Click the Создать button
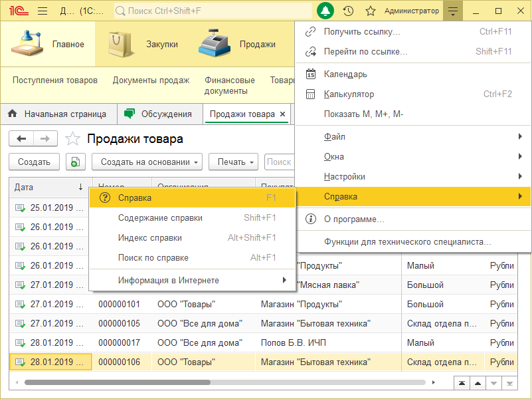 coord(34,162)
